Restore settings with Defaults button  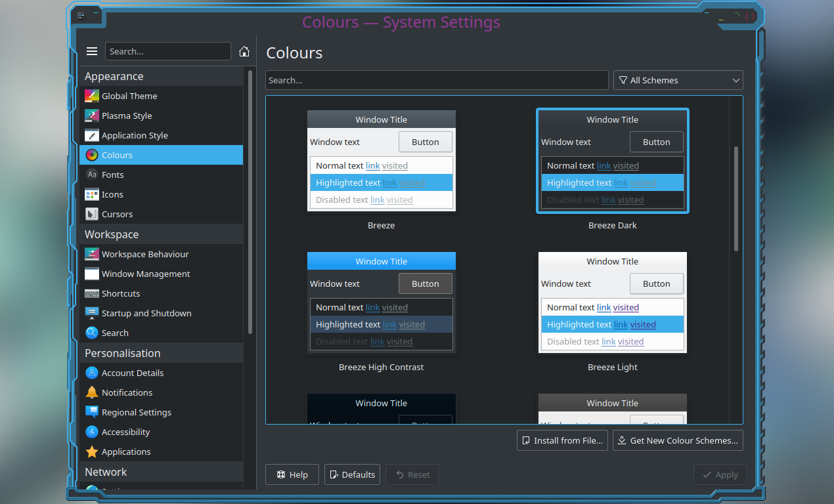pos(352,474)
